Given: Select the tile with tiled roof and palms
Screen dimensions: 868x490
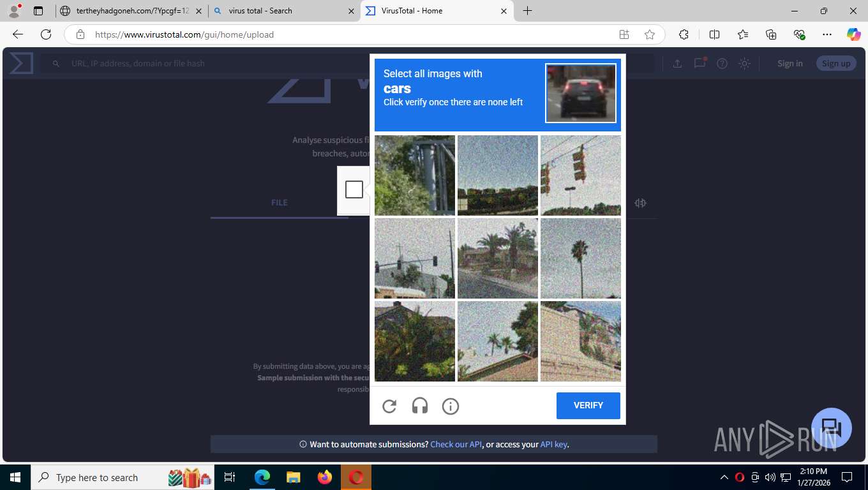Looking at the screenshot, I should pos(498,341).
